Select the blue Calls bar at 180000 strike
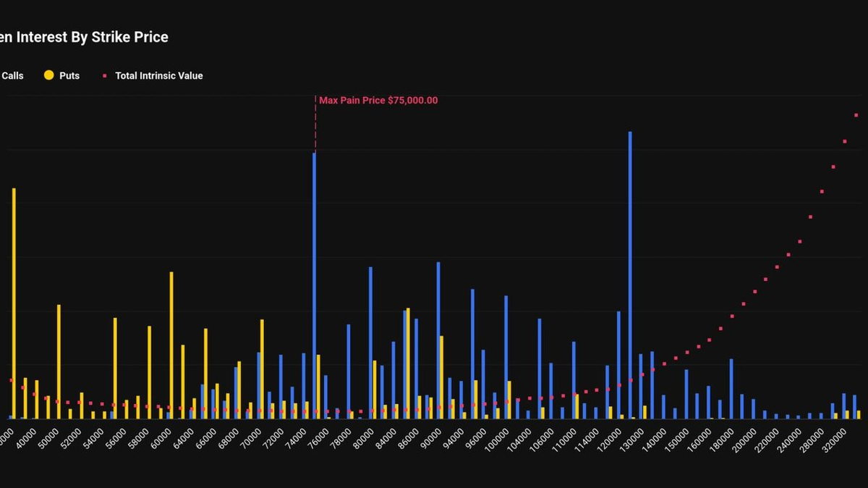The height and width of the screenshot is (488, 868). 731,388
